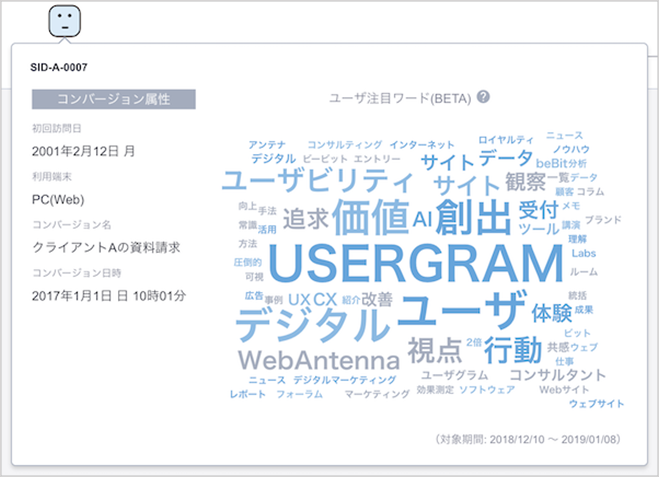Click the word 受付
659x477 pixels.
click(x=538, y=209)
